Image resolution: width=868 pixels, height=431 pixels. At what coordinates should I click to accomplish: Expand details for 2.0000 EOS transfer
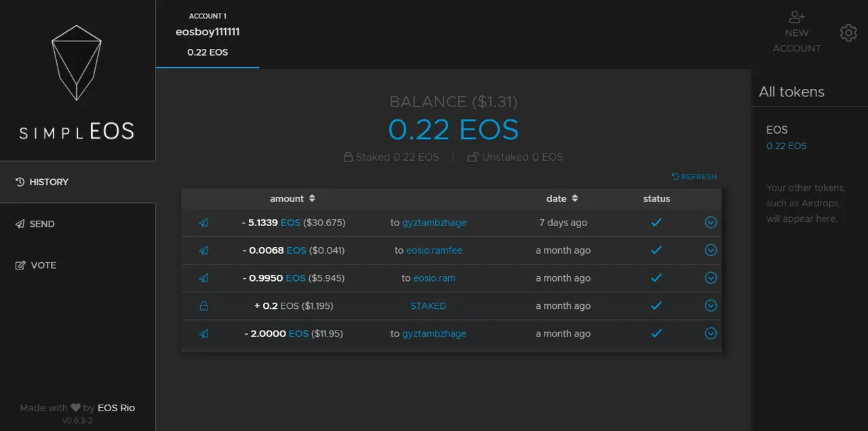(x=711, y=333)
